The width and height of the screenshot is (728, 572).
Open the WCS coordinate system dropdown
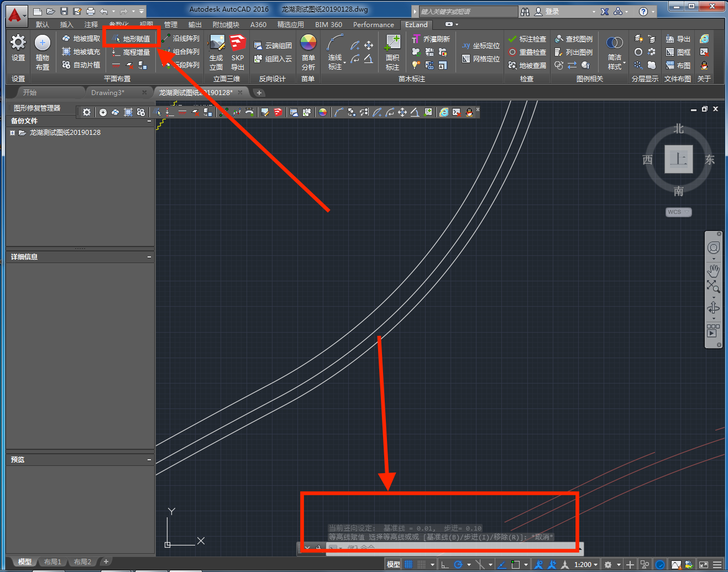(x=679, y=212)
